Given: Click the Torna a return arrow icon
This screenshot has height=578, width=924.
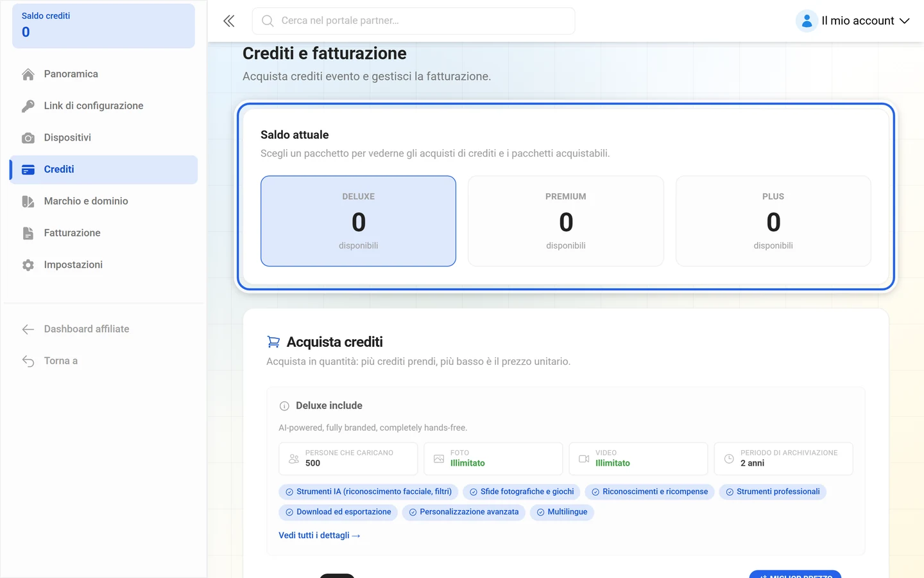Looking at the screenshot, I should point(28,361).
